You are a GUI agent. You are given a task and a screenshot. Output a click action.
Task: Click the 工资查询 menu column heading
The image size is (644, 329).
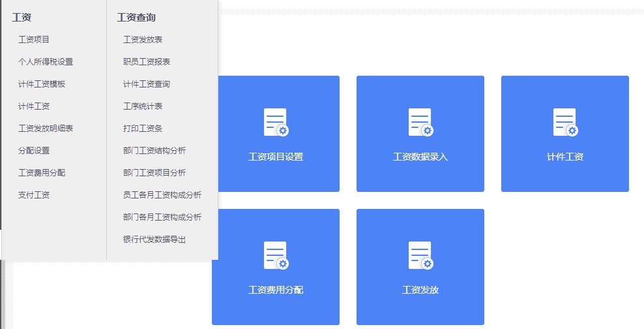pos(136,17)
